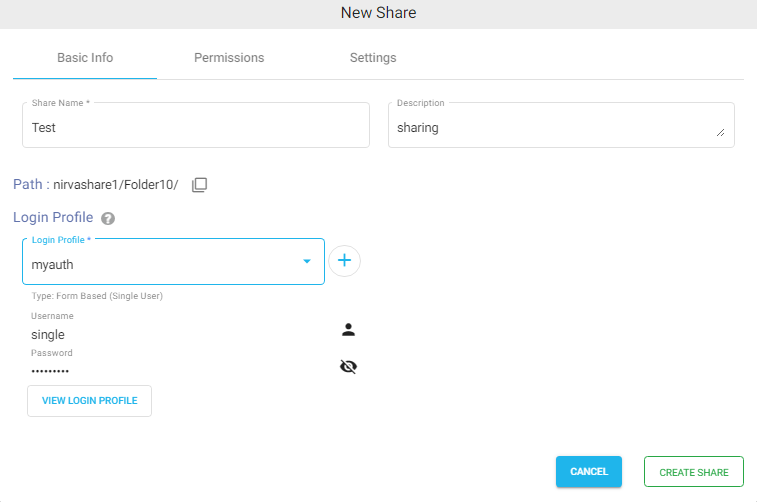Viewport: 757px width, 502px height.
Task: Add a new login profile with plus icon
Action: coord(344,261)
